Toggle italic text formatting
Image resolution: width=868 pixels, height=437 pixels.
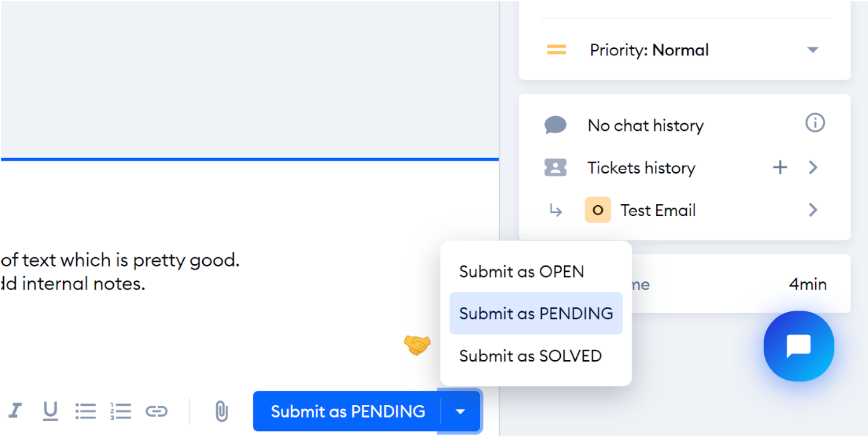tap(15, 412)
